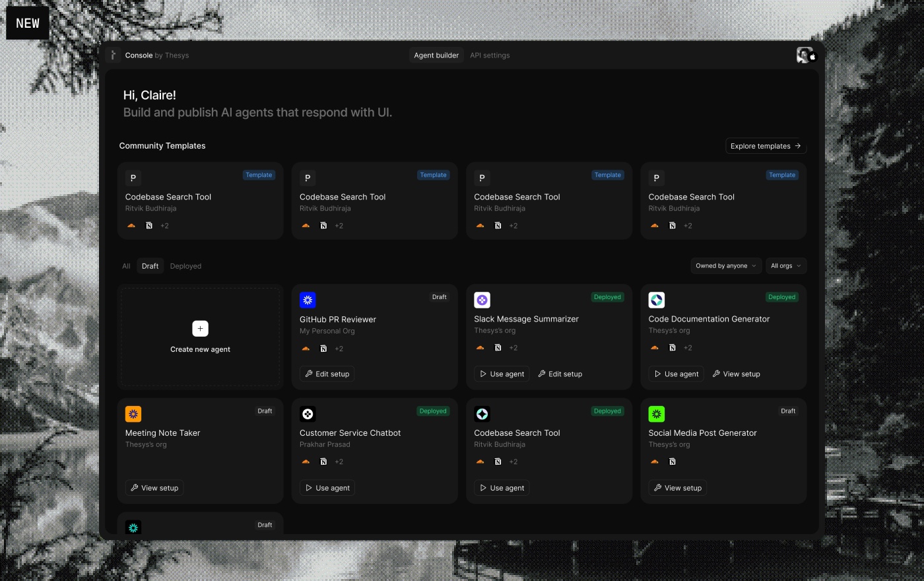924x581 pixels.
Task: Click the +2 count in GitHub PR Reviewer card
Action: coord(339,349)
